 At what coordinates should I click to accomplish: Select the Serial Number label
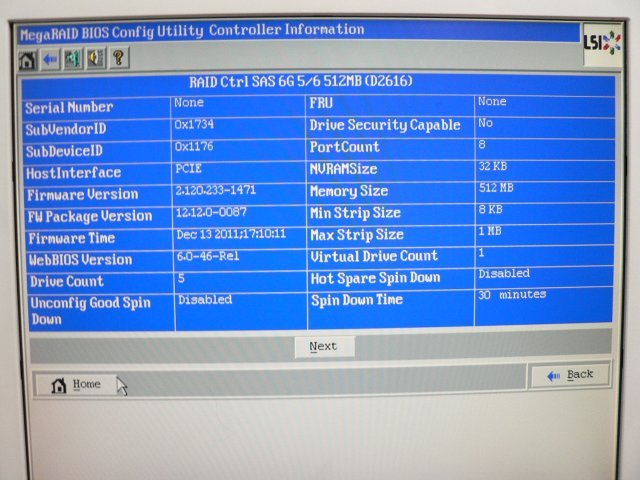[x=69, y=107]
